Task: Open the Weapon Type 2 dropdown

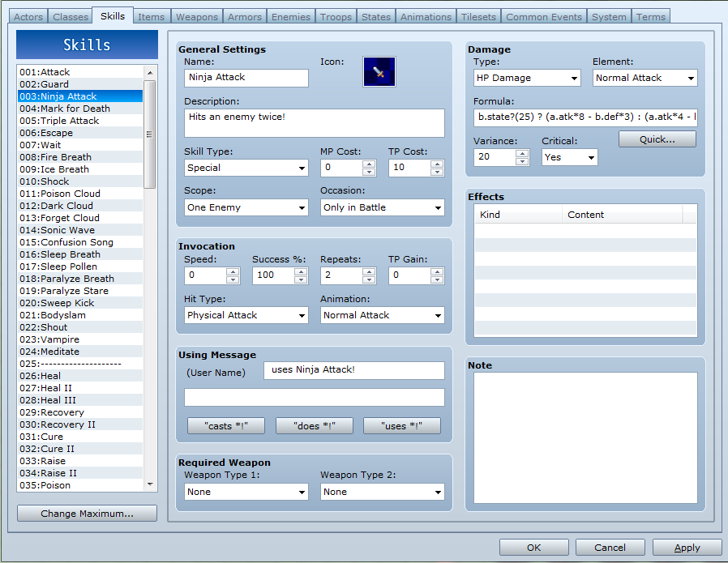Action: (x=382, y=492)
